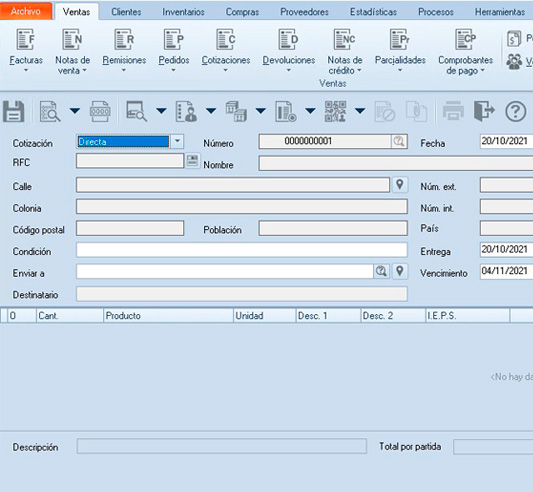Click the save floppy disk icon

pos(14,111)
